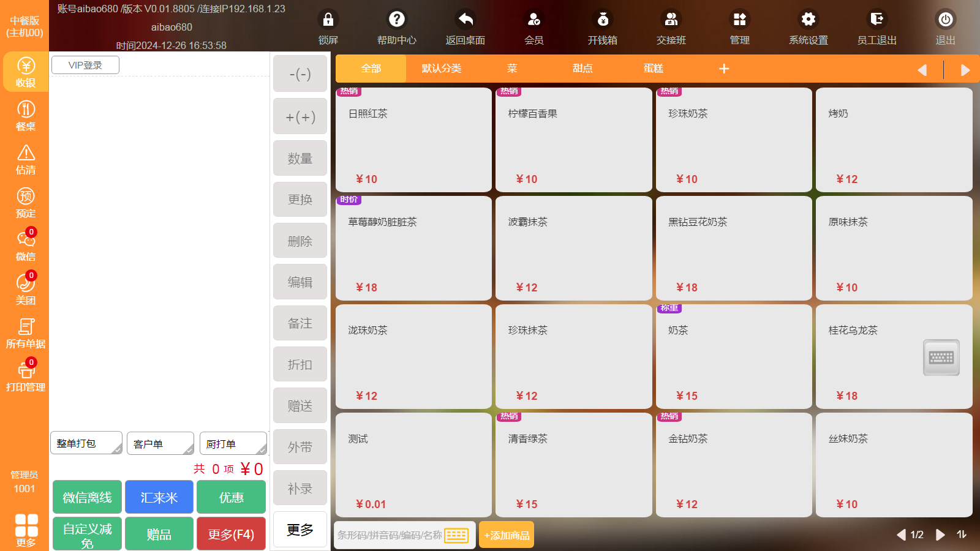This screenshot has height=551, width=980.
Task: Toggle the customer receipt (客户单) option
Action: point(160,444)
